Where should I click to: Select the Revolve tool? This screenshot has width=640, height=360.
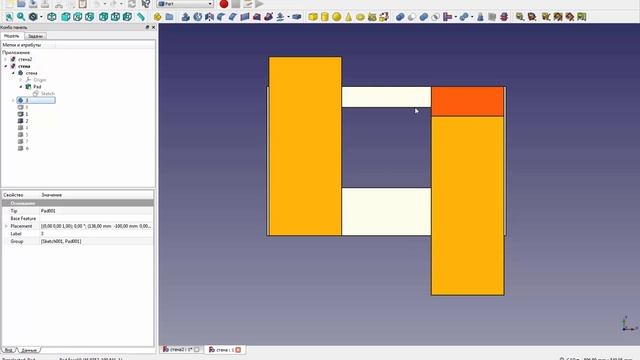click(198, 17)
